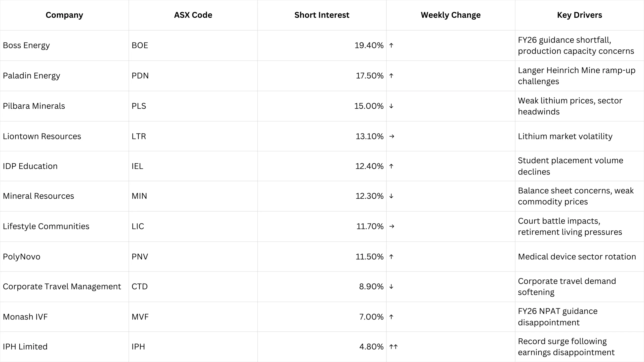Click the double up arrow for IPH Limited
644x362 pixels.
coord(393,347)
